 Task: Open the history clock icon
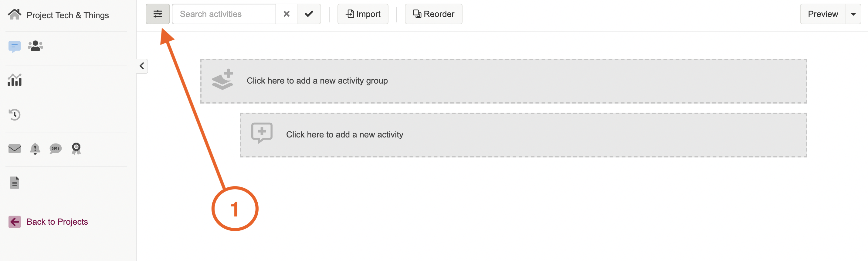coord(15,115)
